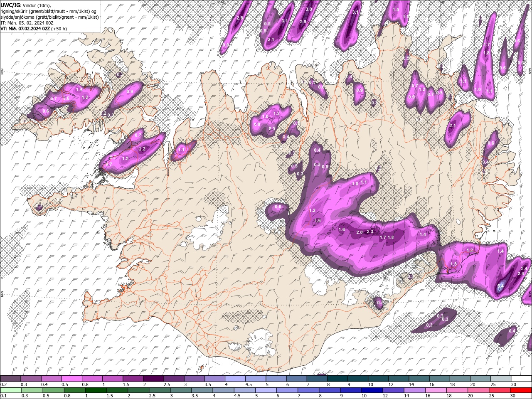Screen dimensions: 532x399
Task: Click the bright pink snow swatch between 0.5 and 0.8
Action: coord(71,379)
